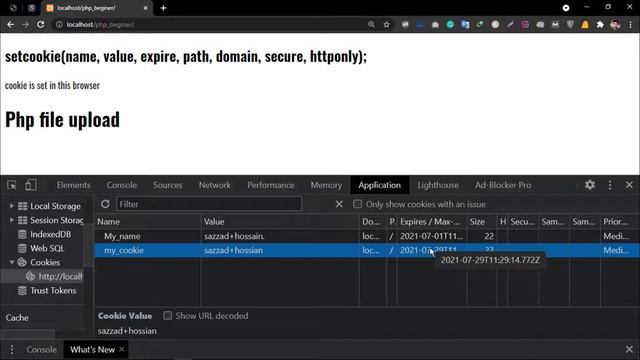Viewport: 640px width, 360px height.
Task: Open the Network tab
Action: coord(215,185)
